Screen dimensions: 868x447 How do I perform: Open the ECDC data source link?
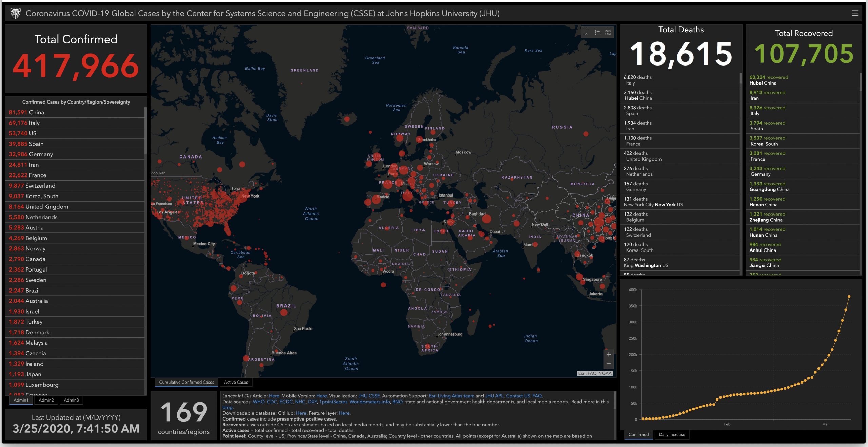click(286, 402)
